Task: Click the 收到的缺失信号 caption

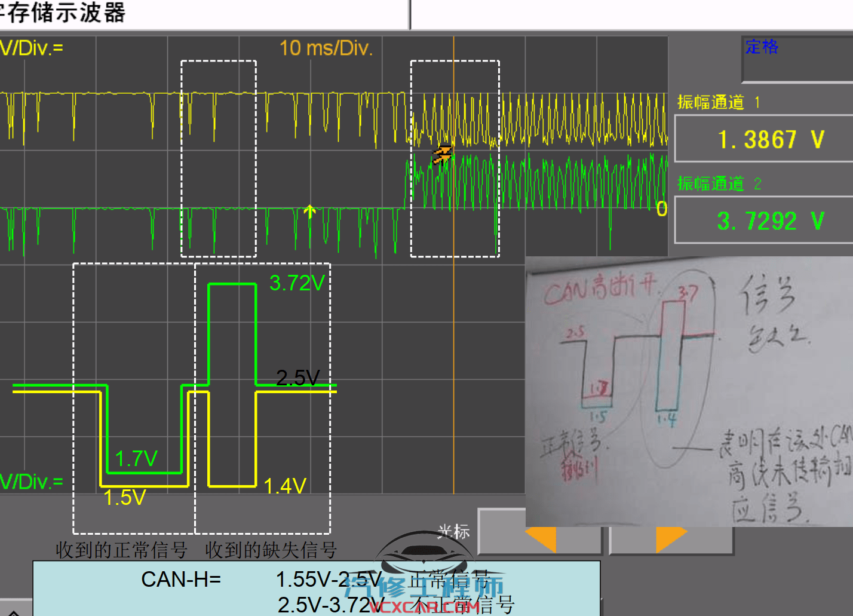Action: click(x=271, y=550)
